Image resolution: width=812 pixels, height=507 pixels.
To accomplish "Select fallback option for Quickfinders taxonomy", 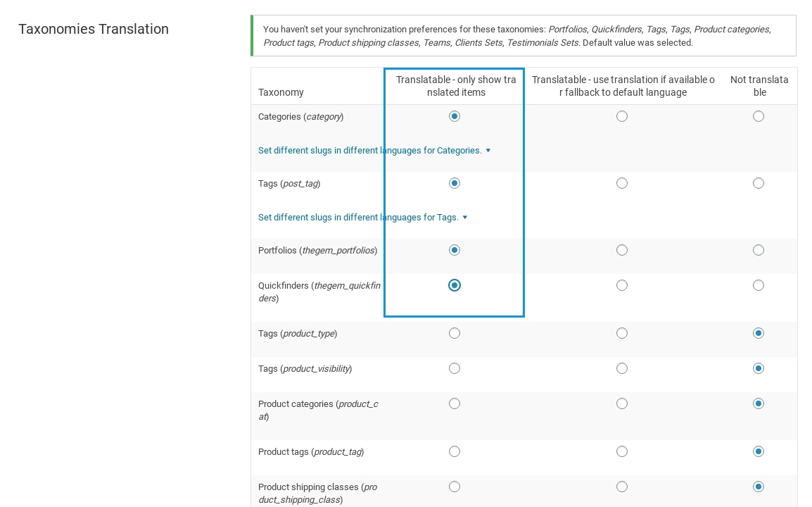I will point(622,285).
